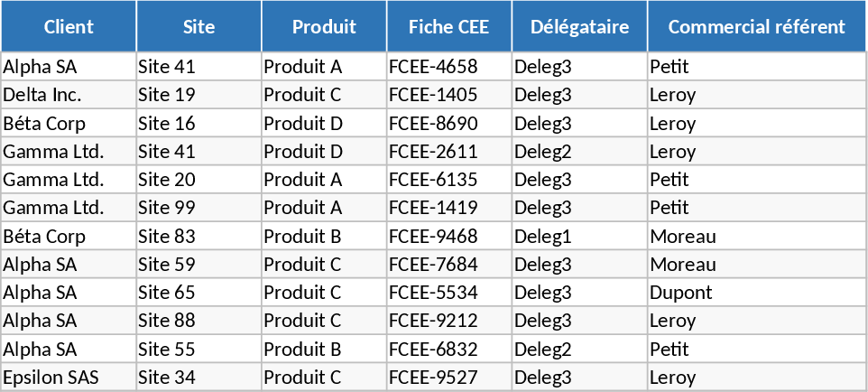Select the Commercial référent header cell
This screenshot has width=868, height=392.
(756, 26)
